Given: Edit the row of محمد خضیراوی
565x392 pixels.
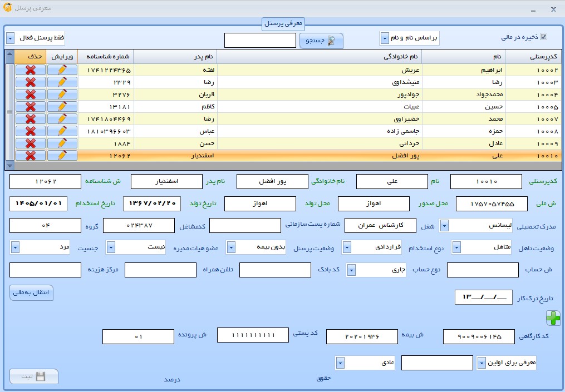Looking at the screenshot, I should point(62,119).
